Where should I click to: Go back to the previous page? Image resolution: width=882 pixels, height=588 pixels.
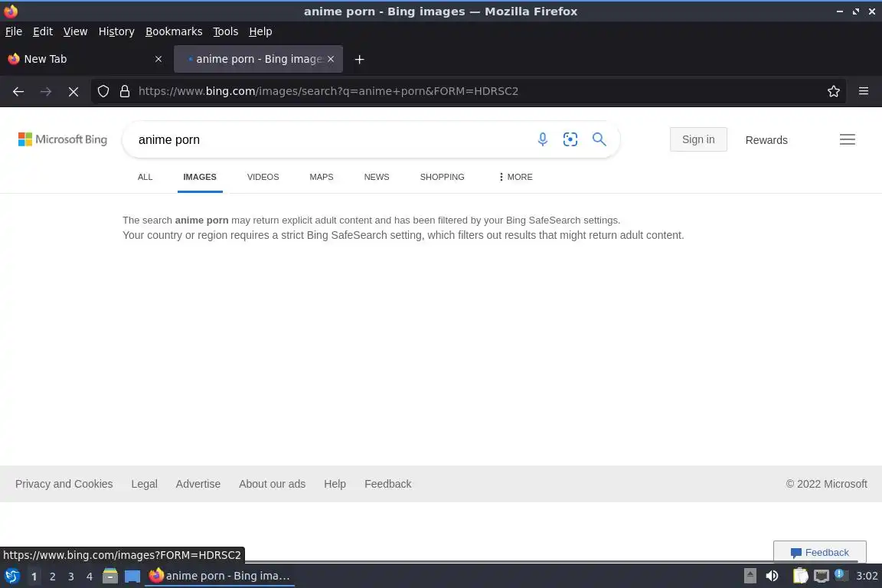tap(18, 91)
